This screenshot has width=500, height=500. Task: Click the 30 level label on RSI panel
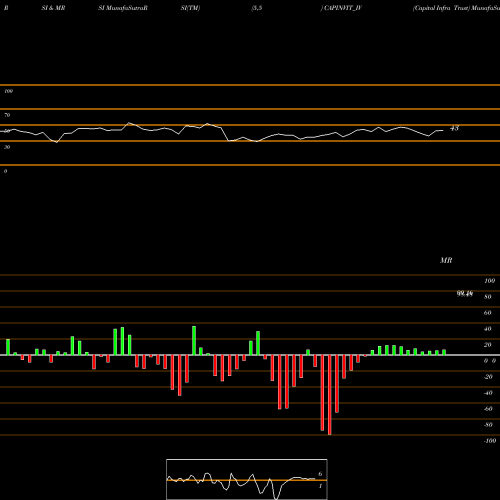(x=7, y=147)
